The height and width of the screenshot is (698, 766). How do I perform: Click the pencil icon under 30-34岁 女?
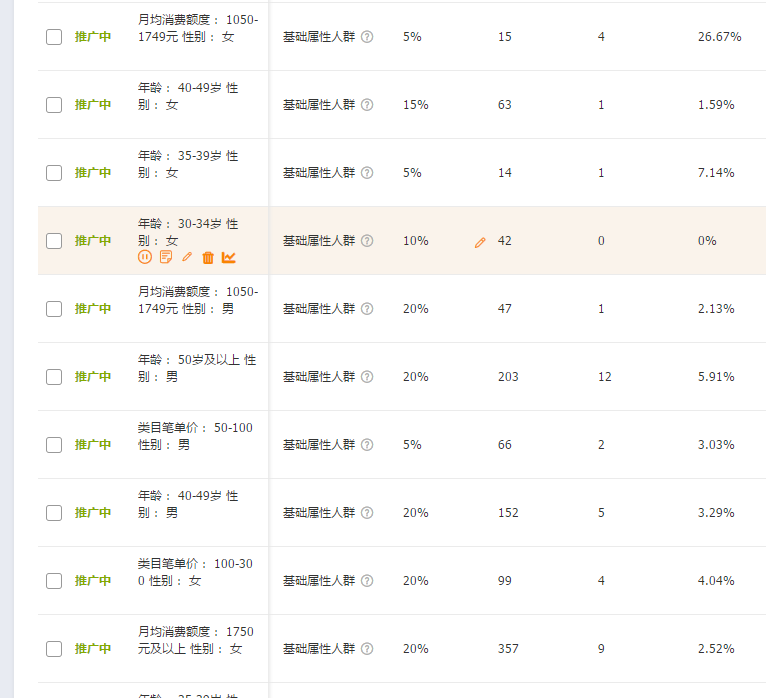(x=187, y=257)
